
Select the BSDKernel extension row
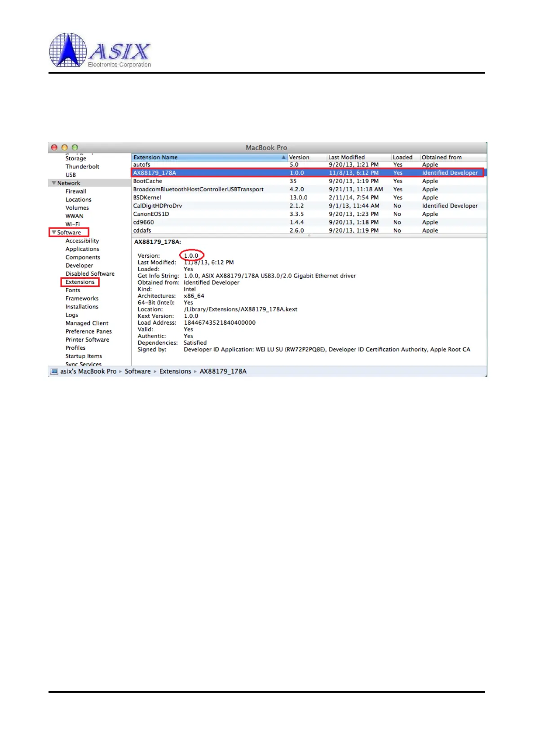tap(309, 198)
